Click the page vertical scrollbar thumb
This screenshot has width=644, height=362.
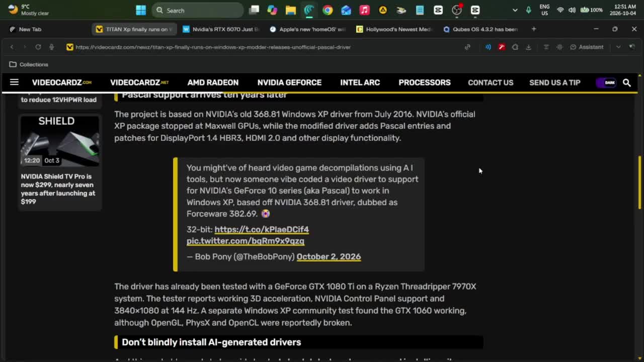pyautogui.click(x=639, y=182)
